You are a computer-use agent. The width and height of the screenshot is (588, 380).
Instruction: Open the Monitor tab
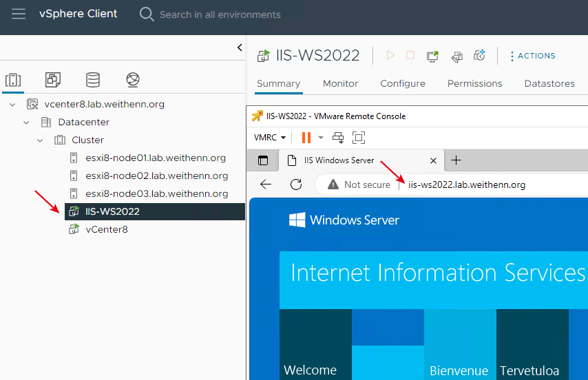point(340,83)
